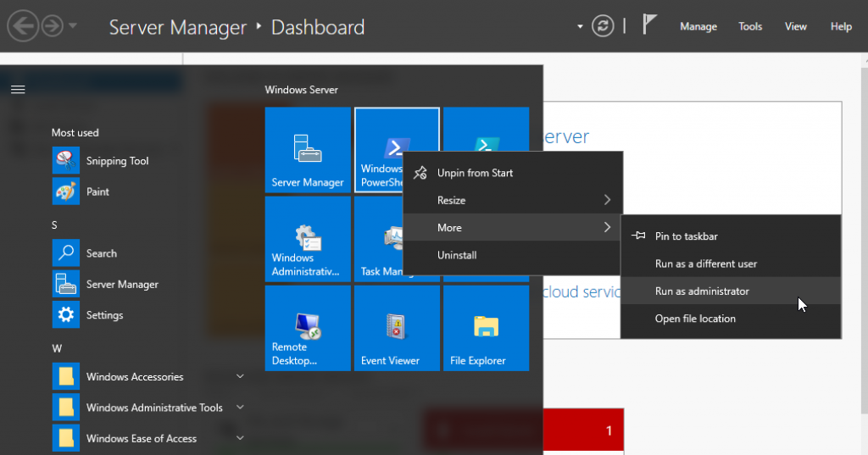Click the Server Manager refresh icon

(603, 26)
